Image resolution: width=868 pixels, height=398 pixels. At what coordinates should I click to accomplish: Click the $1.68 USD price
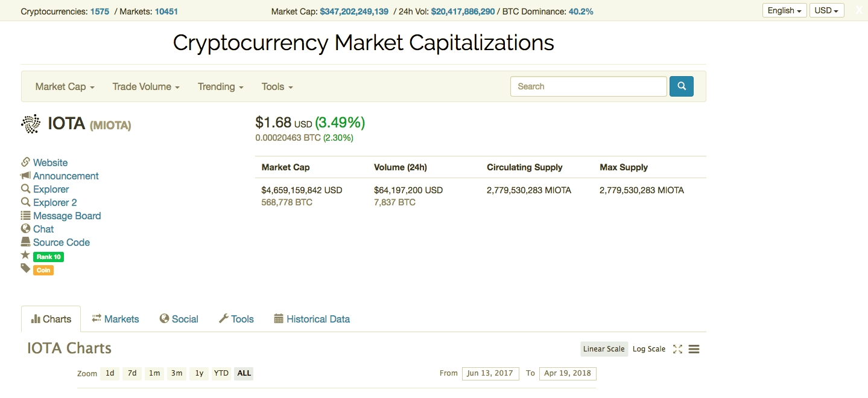[x=284, y=123]
